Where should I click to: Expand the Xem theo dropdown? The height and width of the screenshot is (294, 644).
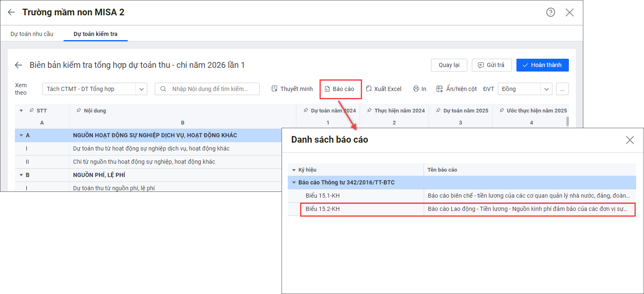[142, 89]
